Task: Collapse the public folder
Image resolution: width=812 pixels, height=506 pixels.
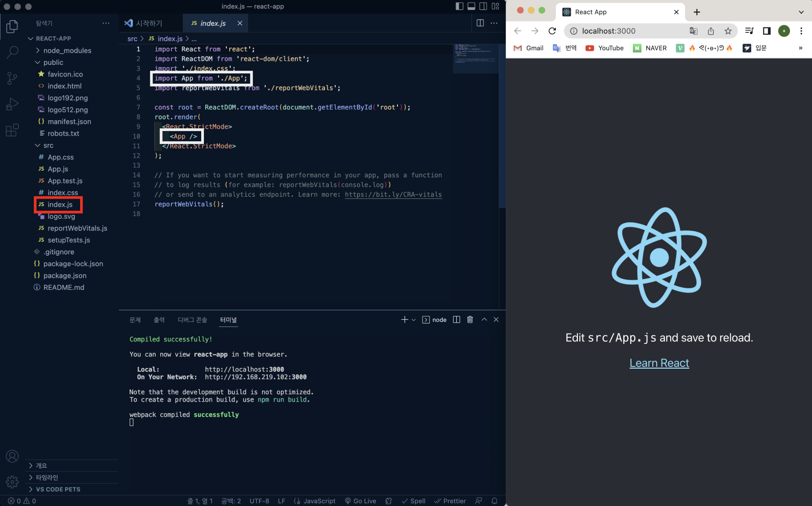Action: (x=72, y=62)
